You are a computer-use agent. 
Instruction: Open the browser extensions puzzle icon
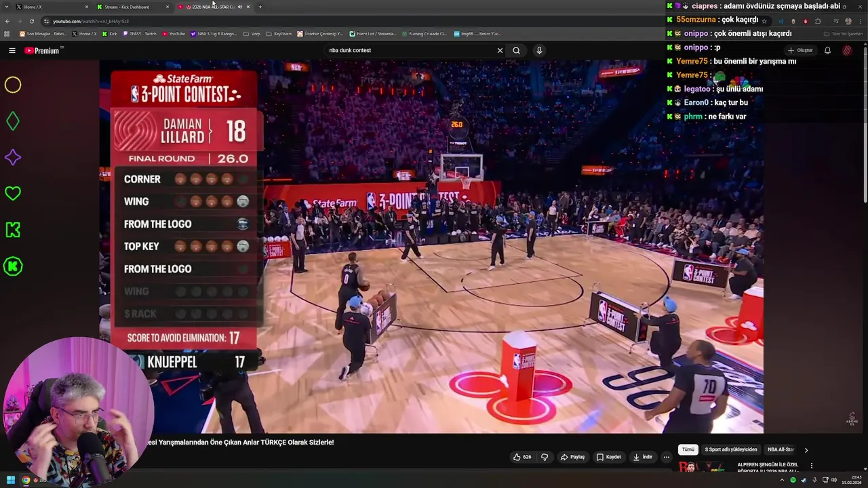pyautogui.click(x=818, y=21)
